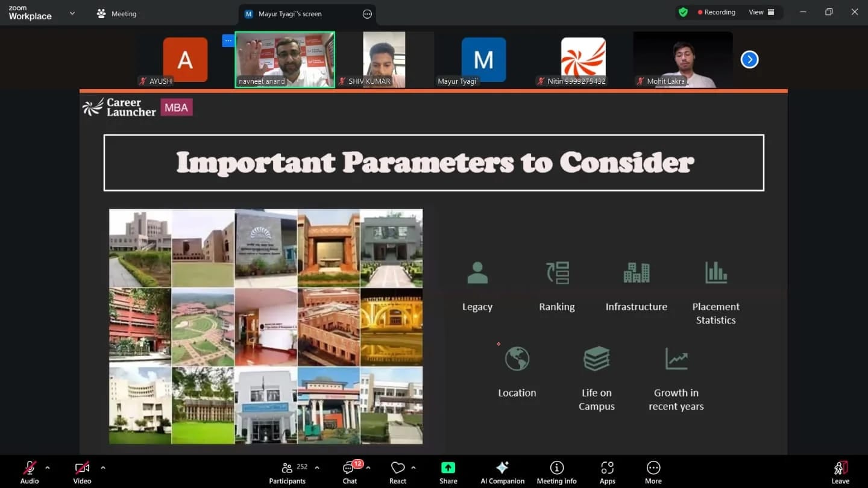The width and height of the screenshot is (868, 488).
Task: Click the MBA badge on the slide
Action: point(177,107)
